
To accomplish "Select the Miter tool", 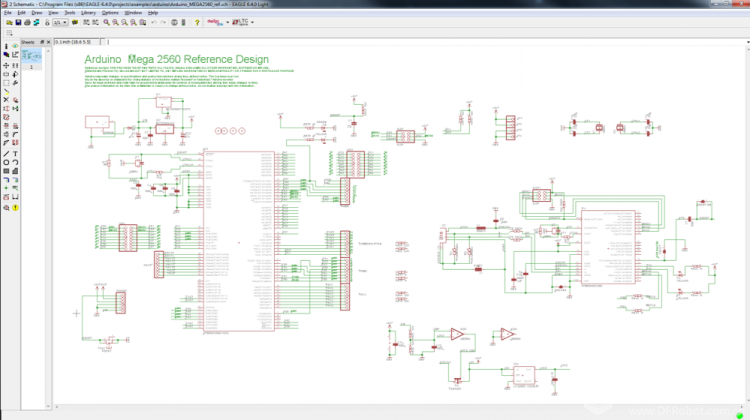I will pos(15,134).
